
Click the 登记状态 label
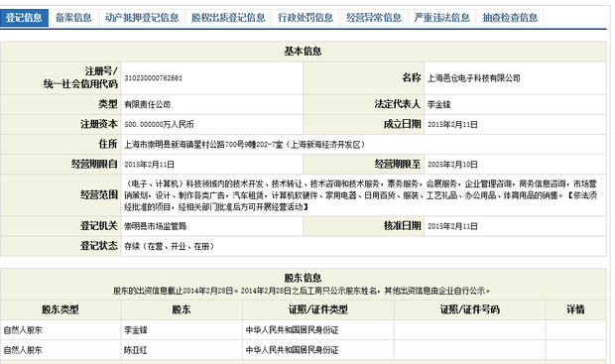tap(99, 246)
